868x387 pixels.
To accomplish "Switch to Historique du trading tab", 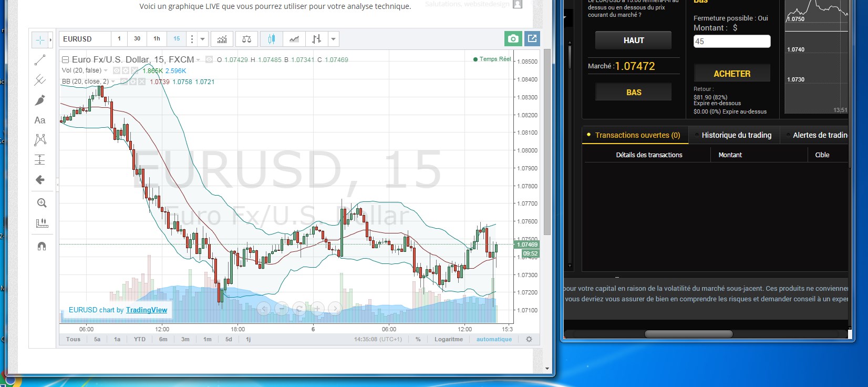I will coord(736,135).
